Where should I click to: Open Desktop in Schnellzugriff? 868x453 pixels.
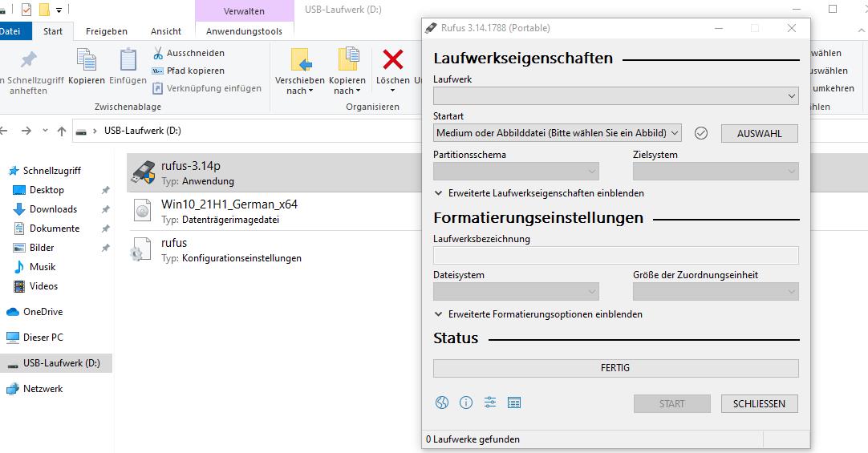(47, 190)
